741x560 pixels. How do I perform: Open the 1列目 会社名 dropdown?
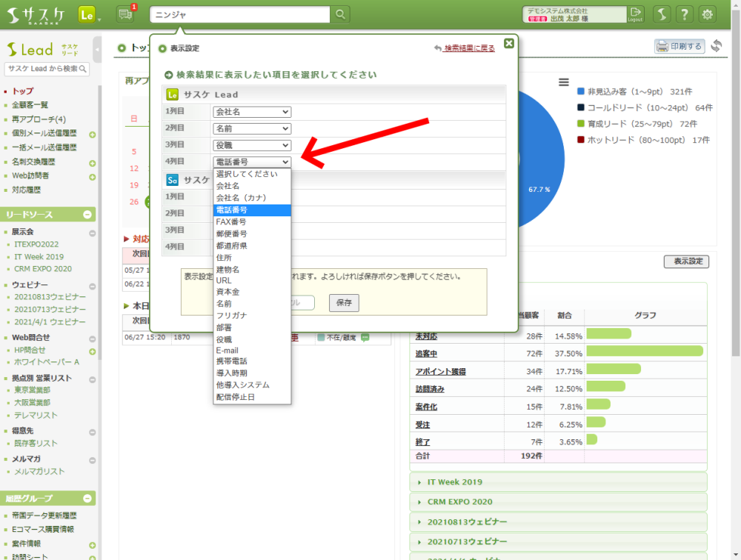[252, 112]
